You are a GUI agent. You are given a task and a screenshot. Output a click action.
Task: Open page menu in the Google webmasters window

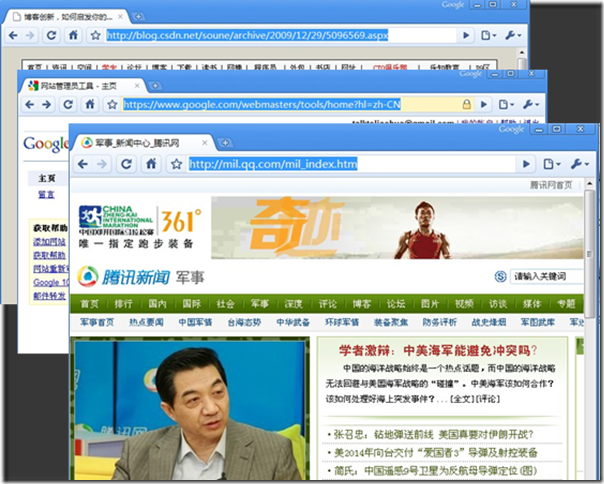point(505,104)
